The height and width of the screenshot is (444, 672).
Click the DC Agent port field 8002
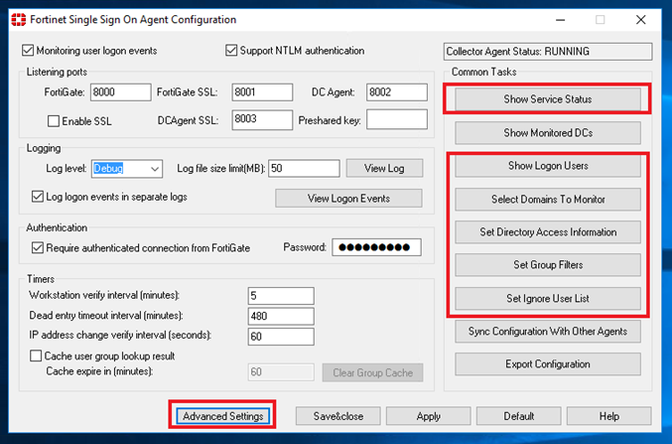397,92
